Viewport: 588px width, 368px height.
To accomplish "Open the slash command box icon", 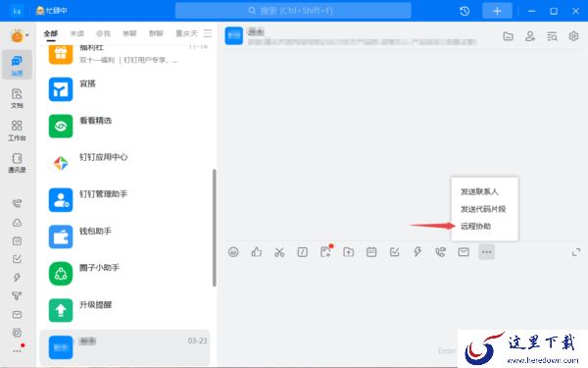I will (303, 252).
